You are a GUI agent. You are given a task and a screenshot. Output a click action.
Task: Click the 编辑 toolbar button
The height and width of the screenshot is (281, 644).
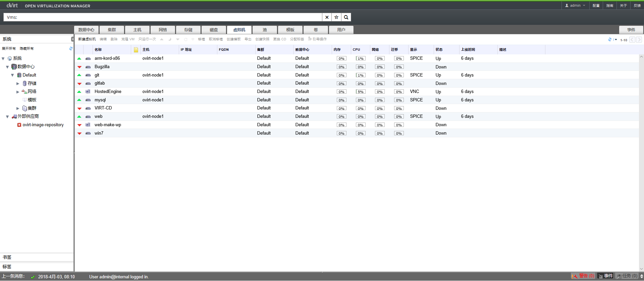103,39
